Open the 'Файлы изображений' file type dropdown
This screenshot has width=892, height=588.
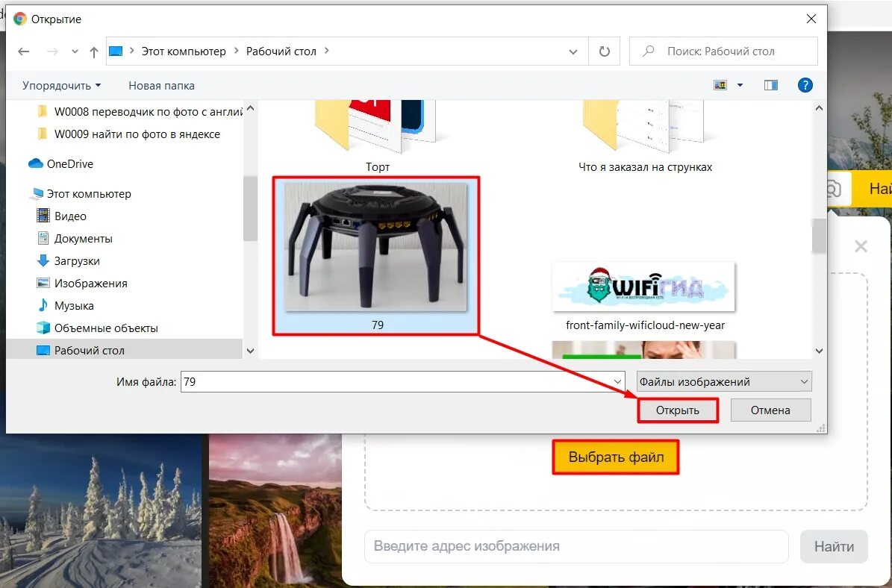724,381
